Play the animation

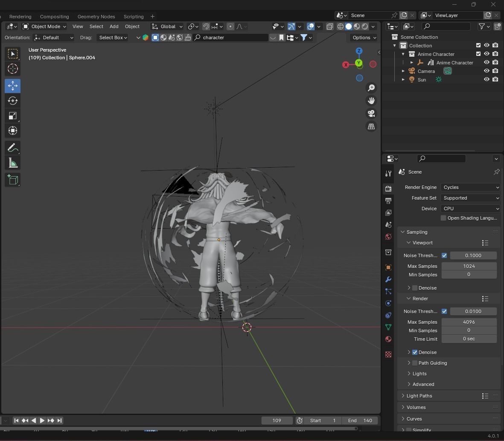click(42, 421)
